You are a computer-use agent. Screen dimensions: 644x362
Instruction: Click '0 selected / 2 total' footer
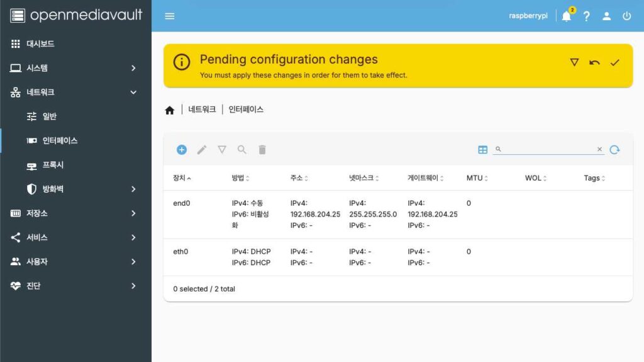pyautogui.click(x=204, y=289)
